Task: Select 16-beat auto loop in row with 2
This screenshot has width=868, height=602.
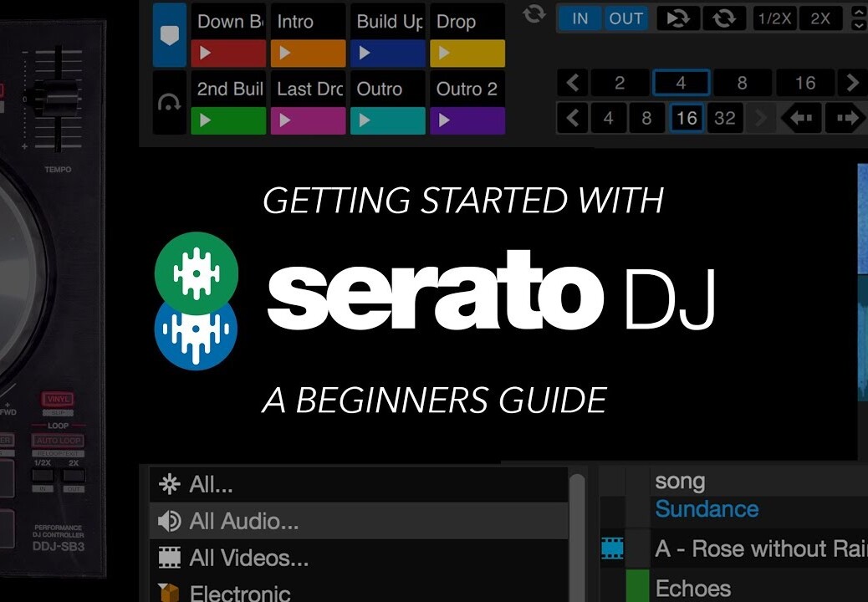Action: point(805,83)
